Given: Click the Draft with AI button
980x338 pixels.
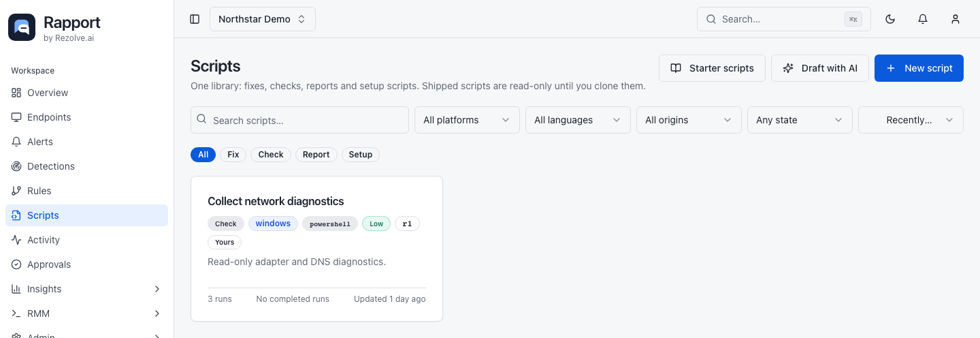Looking at the screenshot, I should coord(819,68).
